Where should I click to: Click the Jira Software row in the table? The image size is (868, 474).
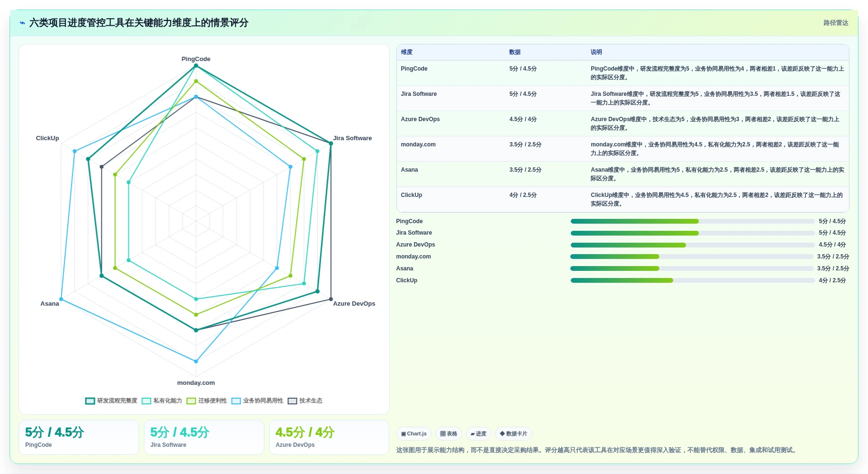click(x=623, y=98)
